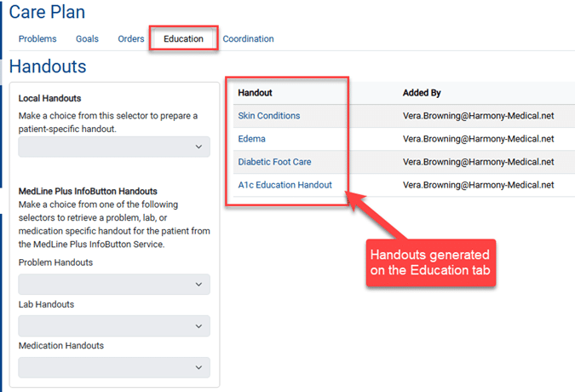Switch to the Goals tab
Screen dimensions: 575x392
[x=87, y=39]
